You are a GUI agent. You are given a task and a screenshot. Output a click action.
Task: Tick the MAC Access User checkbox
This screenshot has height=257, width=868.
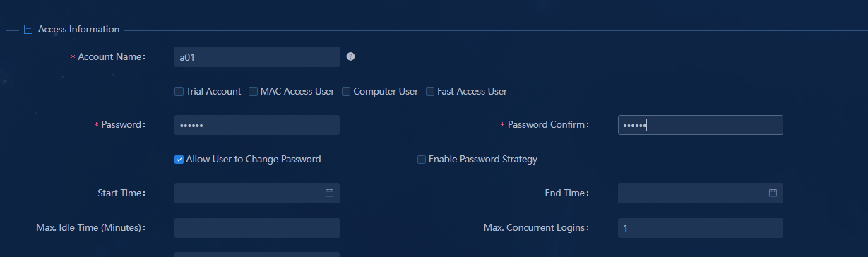tap(253, 91)
